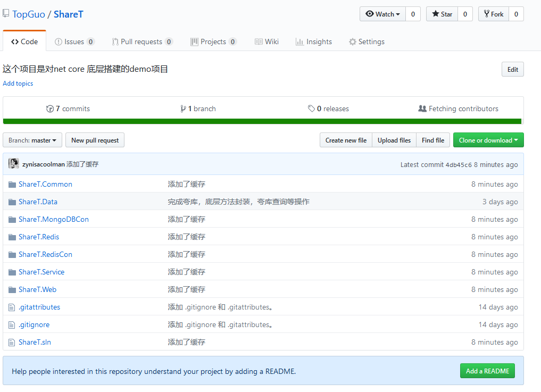This screenshot has width=541, height=392.
Task: Click the Wiki book icon
Action: pyautogui.click(x=259, y=42)
